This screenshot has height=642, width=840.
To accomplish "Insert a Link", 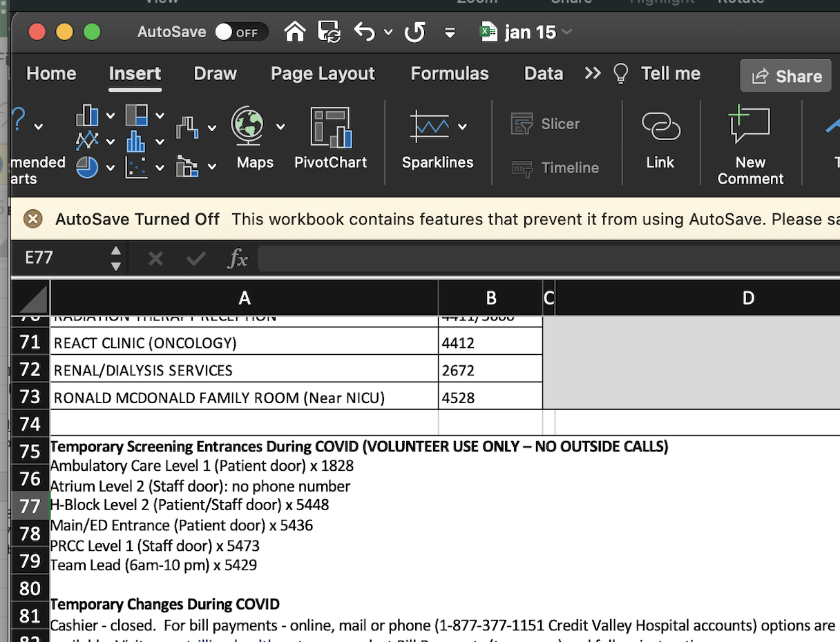I will tap(660, 139).
